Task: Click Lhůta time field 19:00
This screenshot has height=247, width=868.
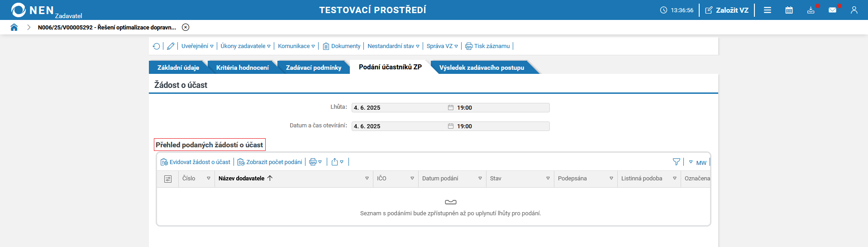Action: 502,108
